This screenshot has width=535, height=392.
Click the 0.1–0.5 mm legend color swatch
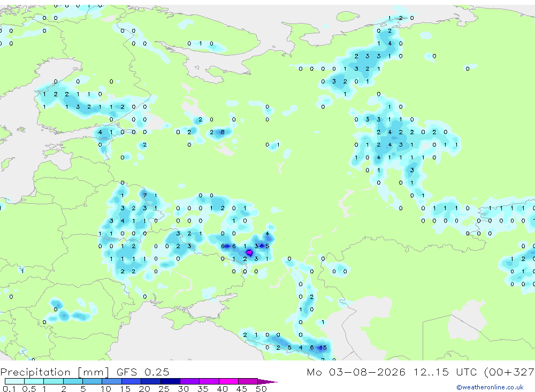coord(14,381)
